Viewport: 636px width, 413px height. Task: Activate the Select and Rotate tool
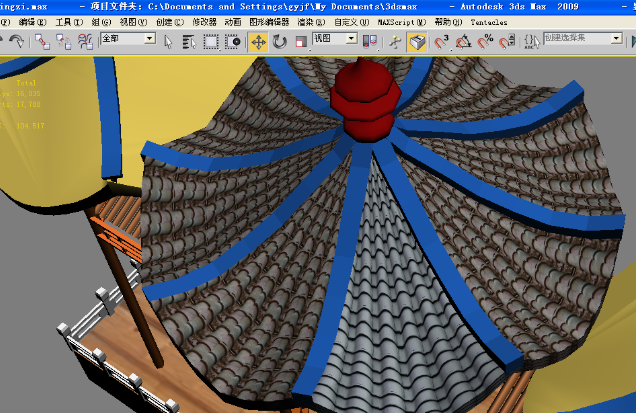tap(279, 41)
